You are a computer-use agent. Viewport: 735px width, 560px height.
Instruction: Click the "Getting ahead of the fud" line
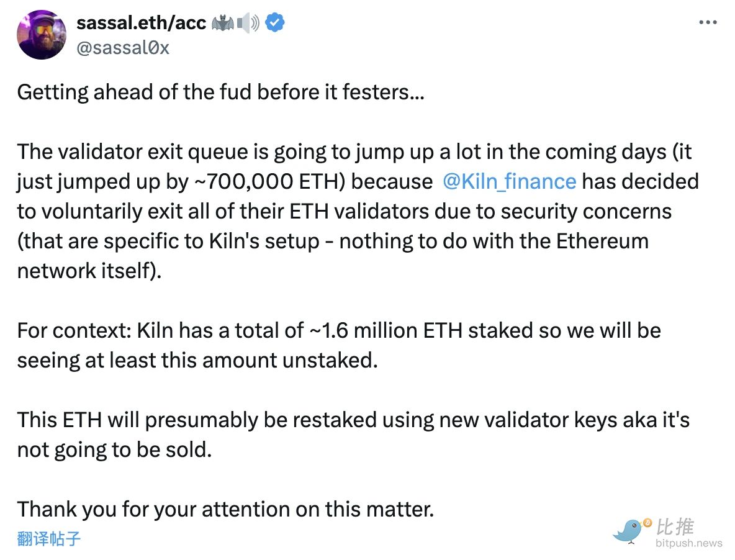click(x=221, y=92)
